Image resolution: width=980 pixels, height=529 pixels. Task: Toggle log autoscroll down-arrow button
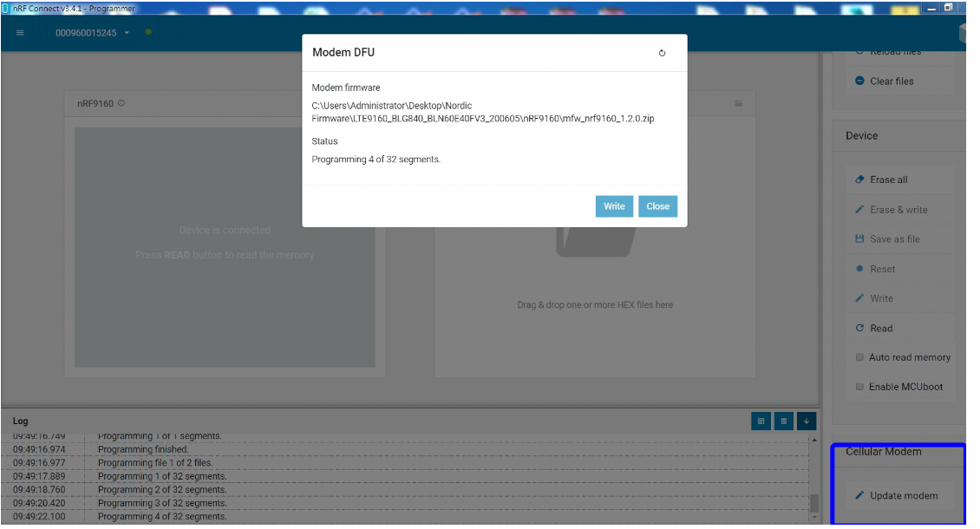[807, 421]
